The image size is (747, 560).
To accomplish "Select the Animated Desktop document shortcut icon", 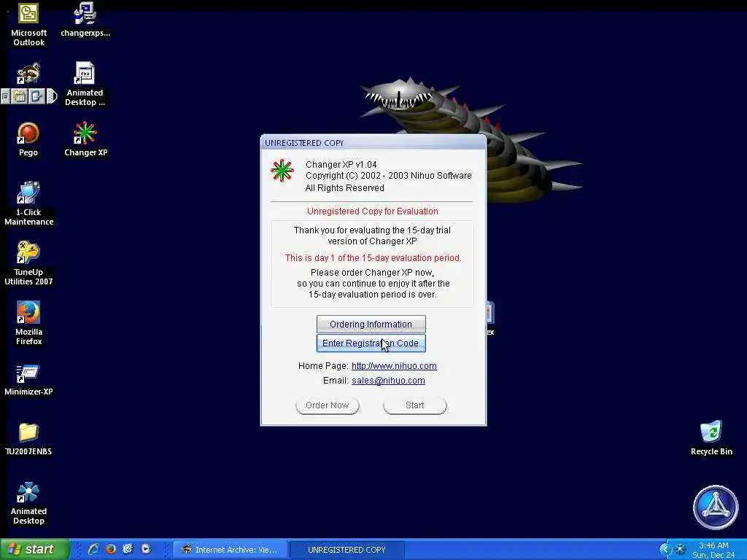I will (x=85, y=85).
